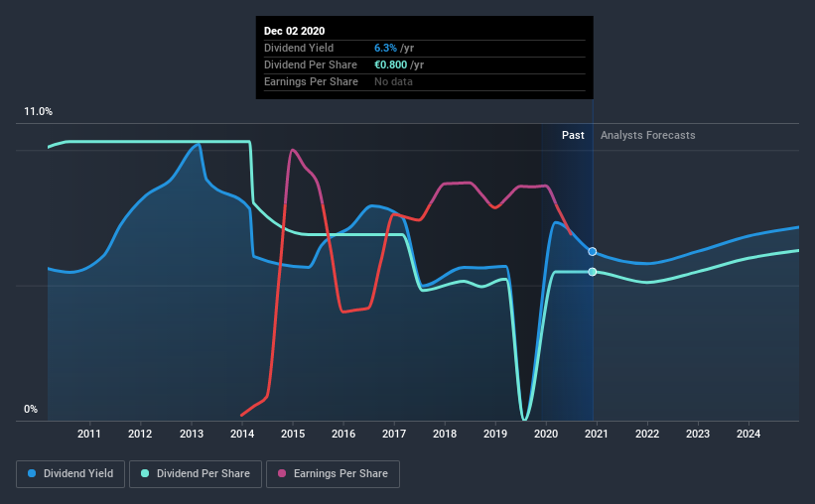Viewport: 815px width, 504px height.
Task: Select the 'Analysts Forecasts' label
Action: (647, 135)
